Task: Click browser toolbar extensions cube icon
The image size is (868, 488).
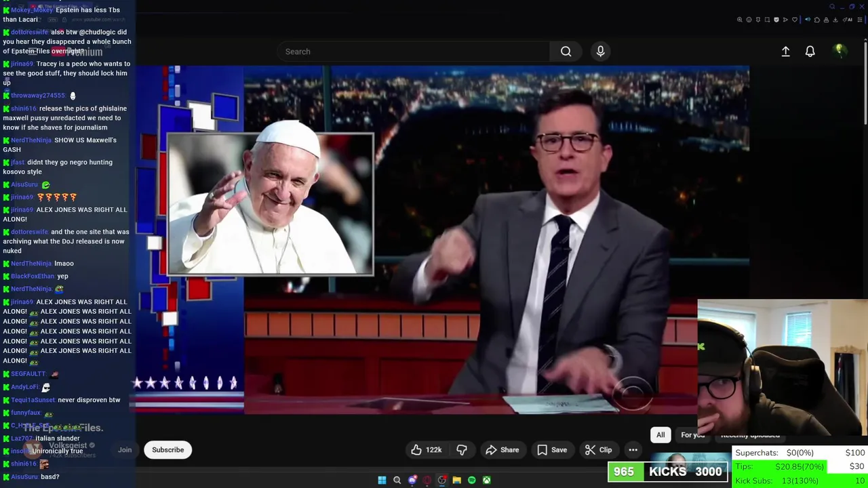Action: [x=817, y=20]
